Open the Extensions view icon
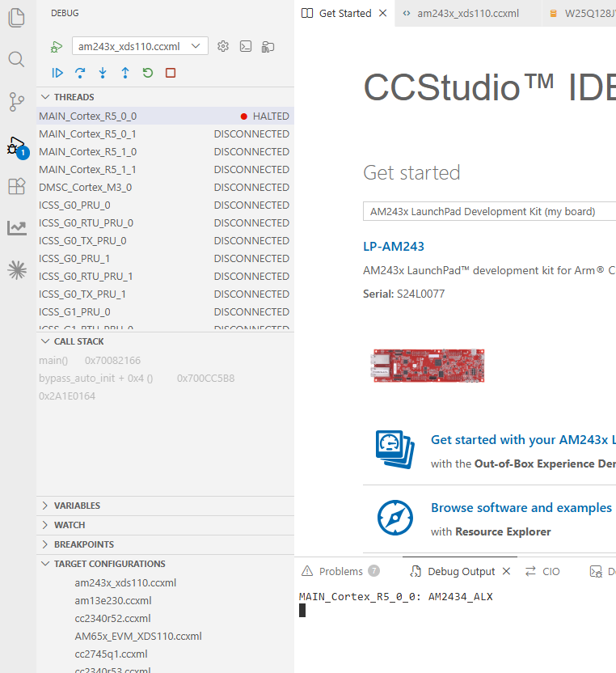 (17, 186)
